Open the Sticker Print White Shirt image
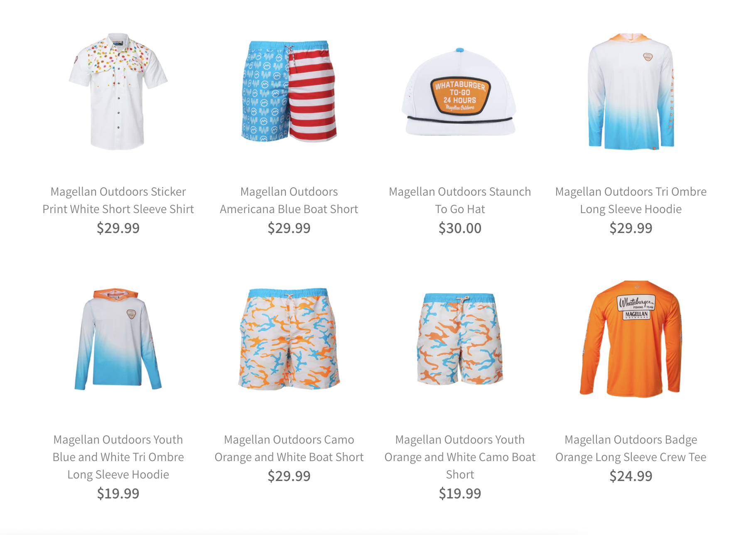Screen dimensions: 756x535 pyautogui.click(x=118, y=91)
